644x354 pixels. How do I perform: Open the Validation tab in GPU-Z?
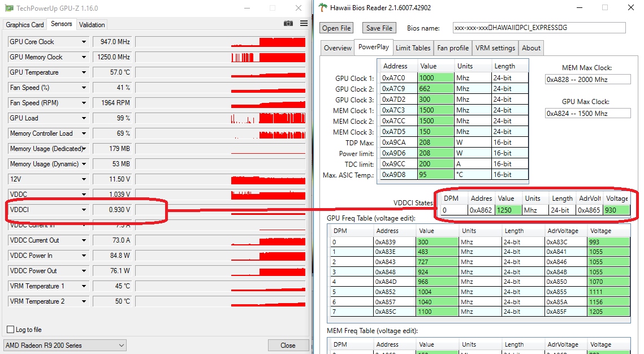click(x=92, y=25)
